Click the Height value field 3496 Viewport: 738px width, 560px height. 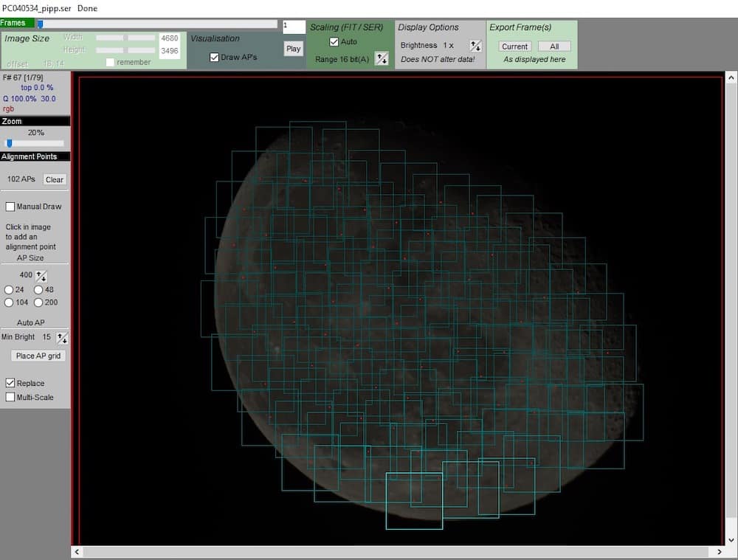[170, 51]
